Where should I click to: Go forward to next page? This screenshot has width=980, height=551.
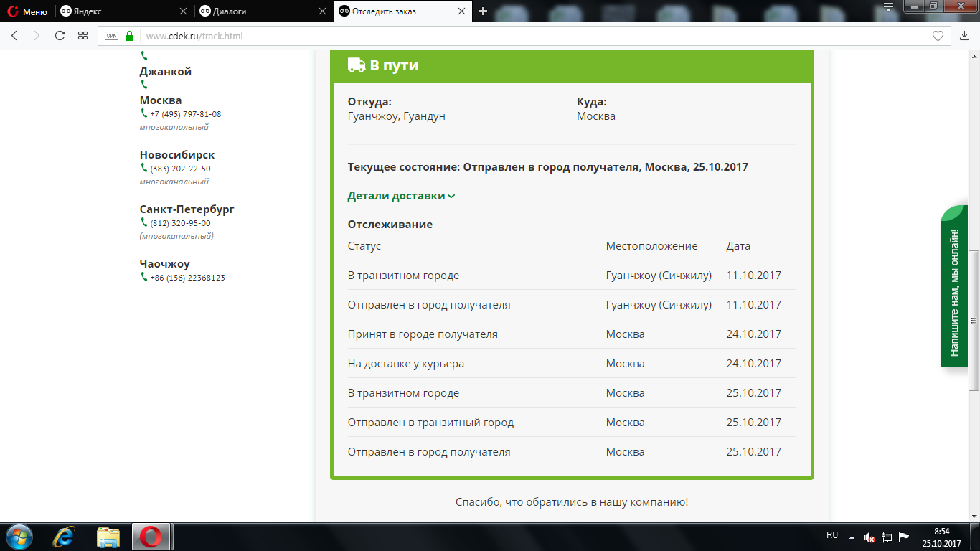click(36, 36)
